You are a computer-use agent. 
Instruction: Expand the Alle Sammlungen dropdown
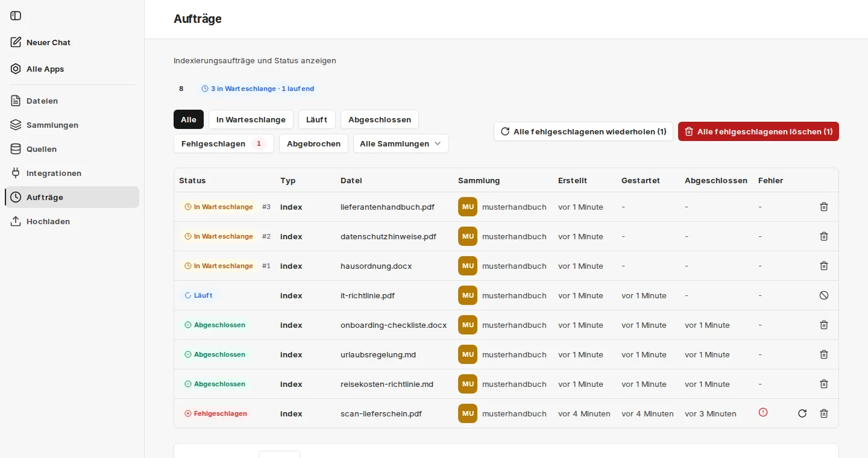coord(401,143)
